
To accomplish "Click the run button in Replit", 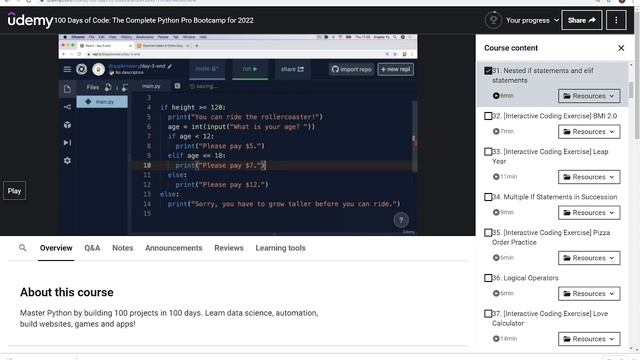I will [250, 69].
